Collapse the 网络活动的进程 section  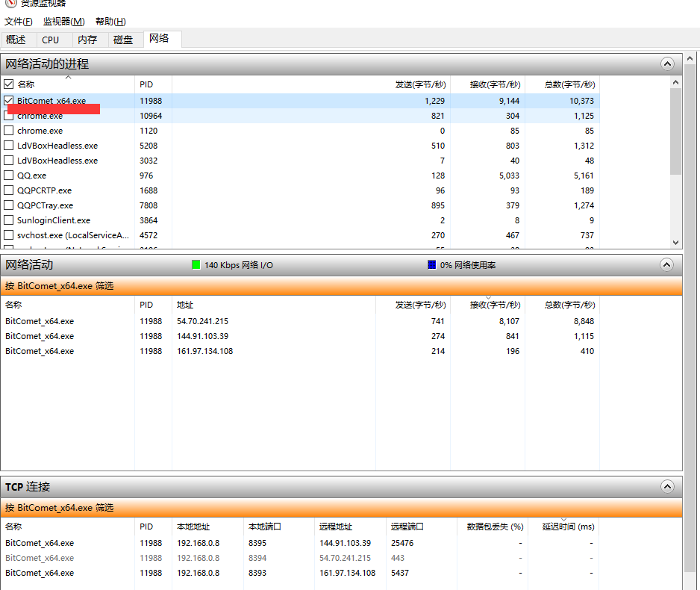pos(667,64)
